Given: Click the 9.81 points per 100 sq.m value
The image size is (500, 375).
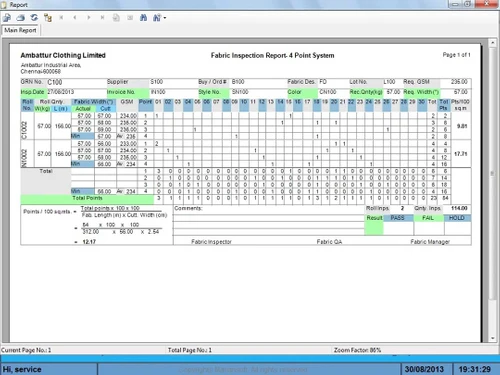Looking at the screenshot, I should click(x=462, y=126).
